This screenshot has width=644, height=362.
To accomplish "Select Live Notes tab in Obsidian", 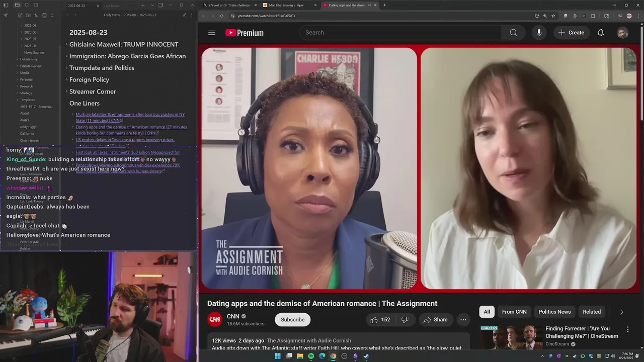I will tap(112, 6).
